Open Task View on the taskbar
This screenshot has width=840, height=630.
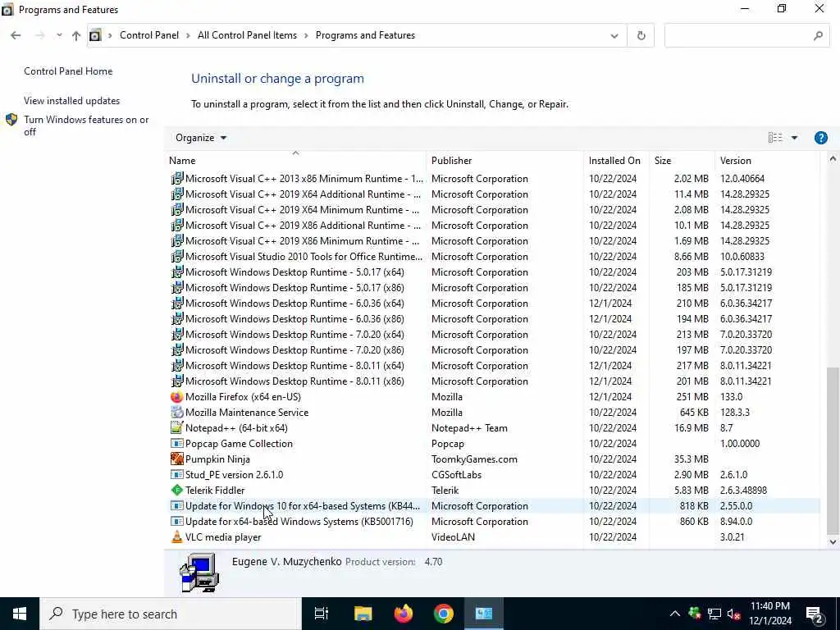pyautogui.click(x=322, y=614)
